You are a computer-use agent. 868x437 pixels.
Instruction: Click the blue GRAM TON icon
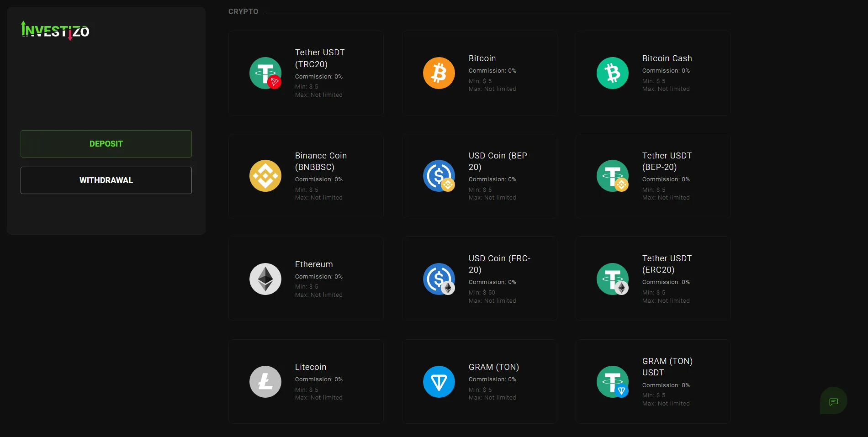(439, 382)
